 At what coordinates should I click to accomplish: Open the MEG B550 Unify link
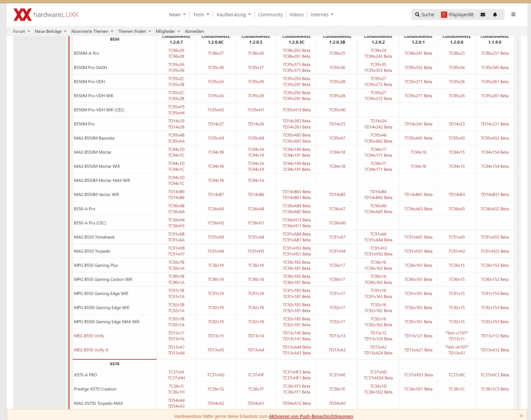[x=89, y=336]
